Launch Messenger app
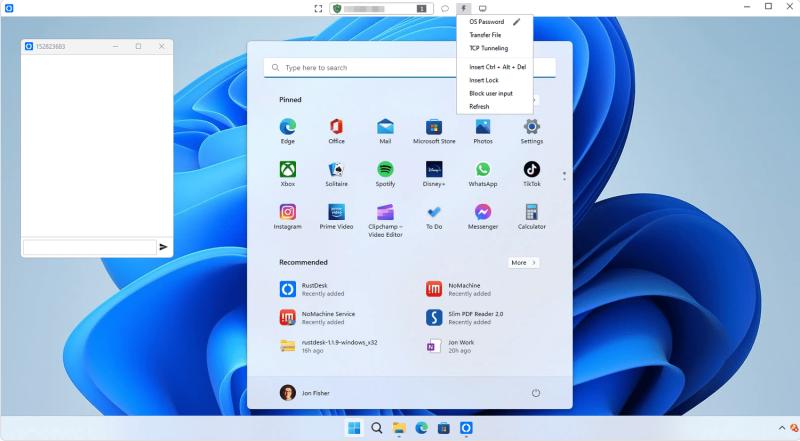 point(483,217)
